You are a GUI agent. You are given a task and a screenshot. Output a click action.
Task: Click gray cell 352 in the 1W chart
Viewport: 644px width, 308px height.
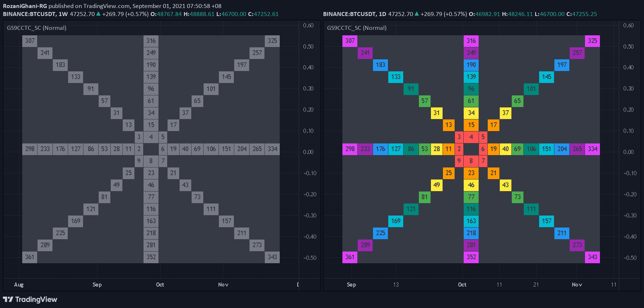(151, 257)
